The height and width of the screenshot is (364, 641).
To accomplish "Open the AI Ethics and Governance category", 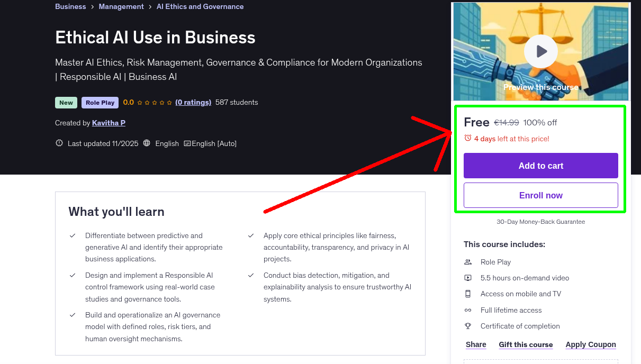I will click(x=200, y=6).
